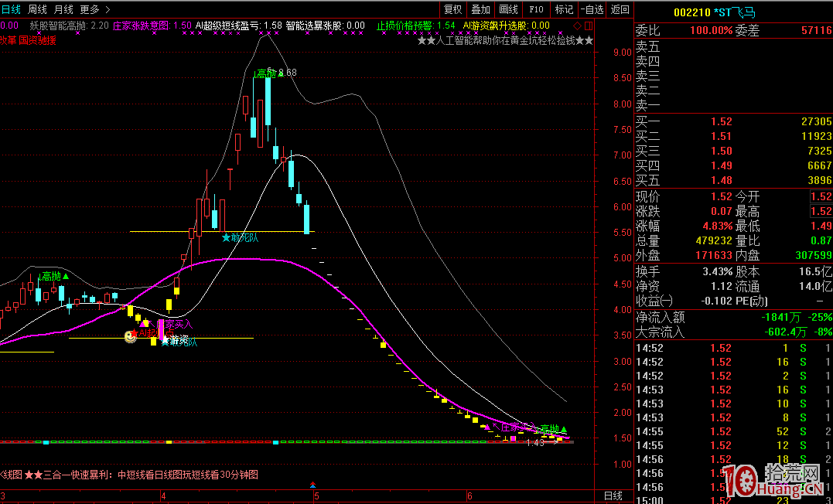Click the red diamond icon above chart
This screenshot has width=833, height=504.
pyautogui.click(x=577, y=26)
